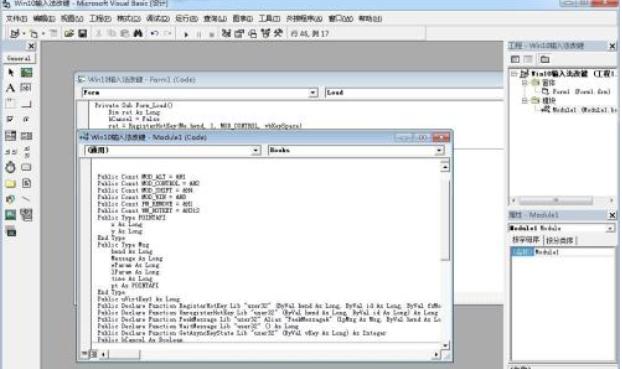Select the CommandButton control in toolbox
The width and height of the screenshot is (622, 369).
[x=26, y=104]
